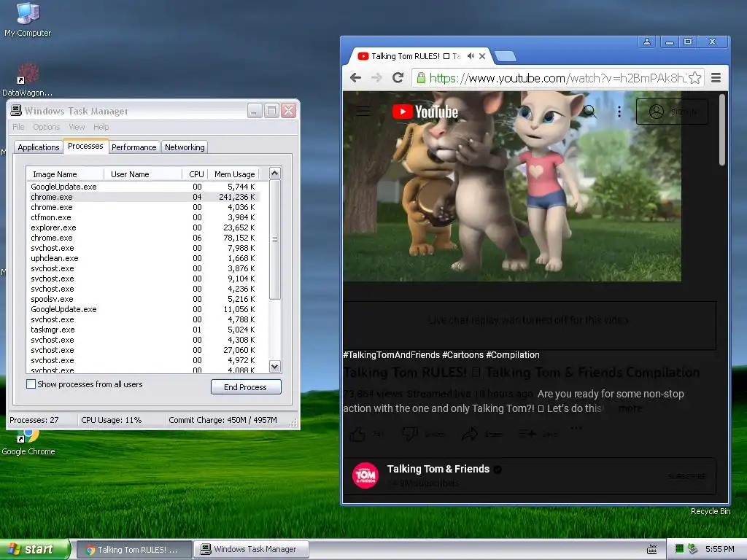Viewport: 747px width, 560px height.
Task: Subscribe to Talking Tom & Friends
Action: (686, 476)
